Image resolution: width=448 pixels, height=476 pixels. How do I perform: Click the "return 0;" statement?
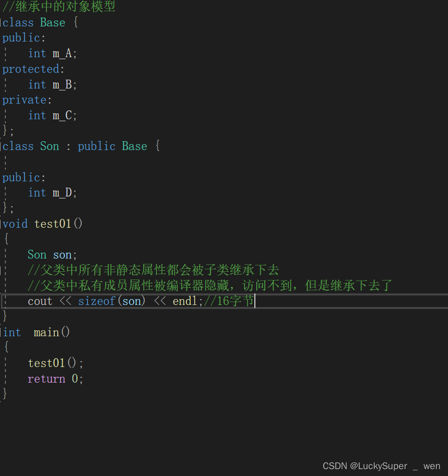tap(55, 379)
